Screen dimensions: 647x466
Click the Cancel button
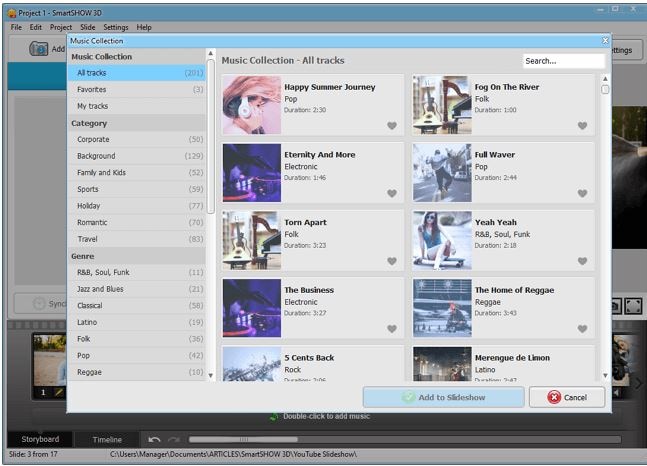click(x=567, y=397)
